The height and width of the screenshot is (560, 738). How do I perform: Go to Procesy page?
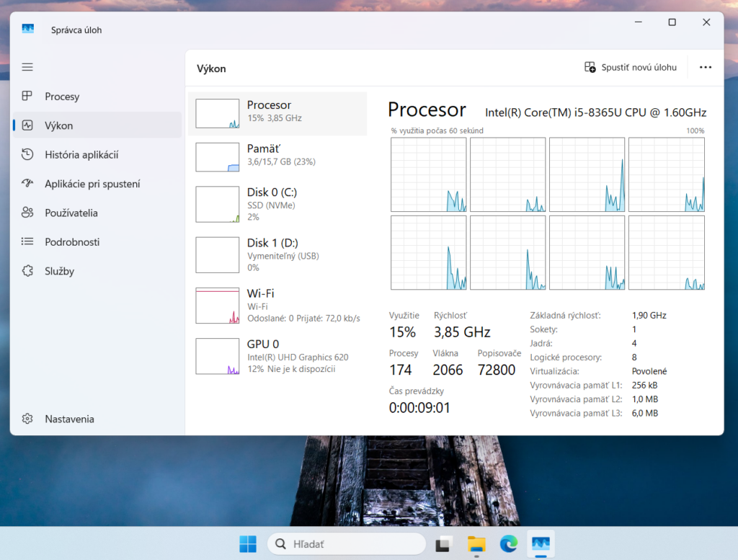(97, 96)
